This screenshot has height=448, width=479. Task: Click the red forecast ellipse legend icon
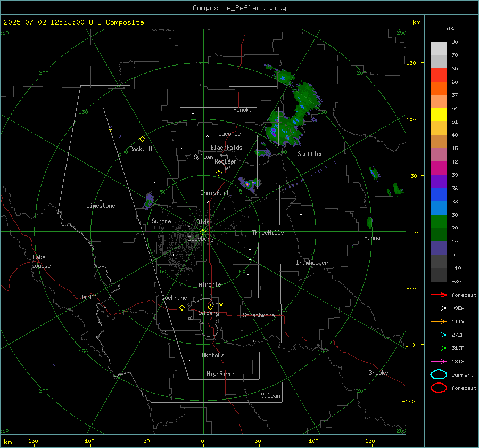(x=439, y=388)
